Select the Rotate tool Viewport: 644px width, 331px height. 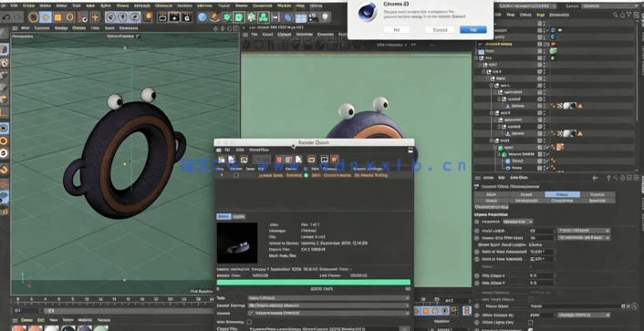70,17
